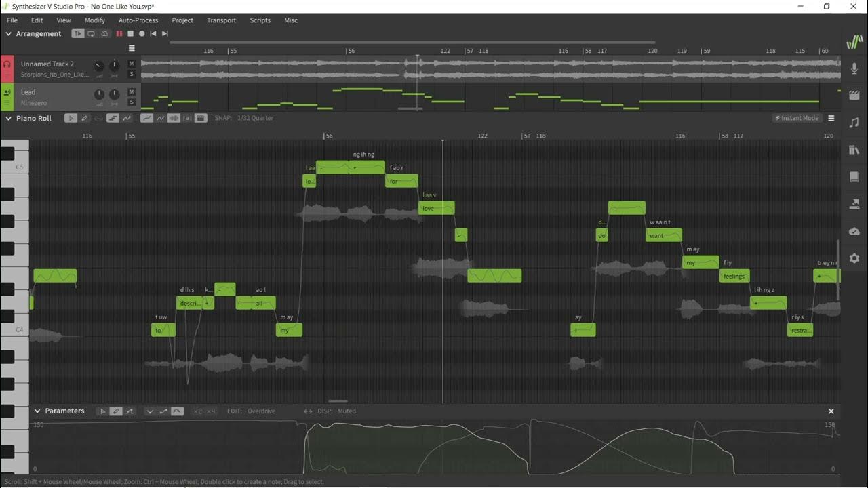Choose the S-curve shape in Parameters

click(x=163, y=411)
